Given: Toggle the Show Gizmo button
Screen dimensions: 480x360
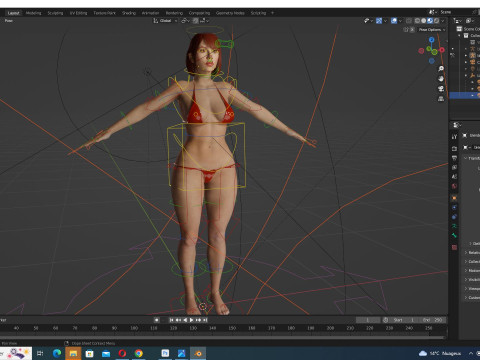Looking at the screenshot, I should tap(379, 21).
